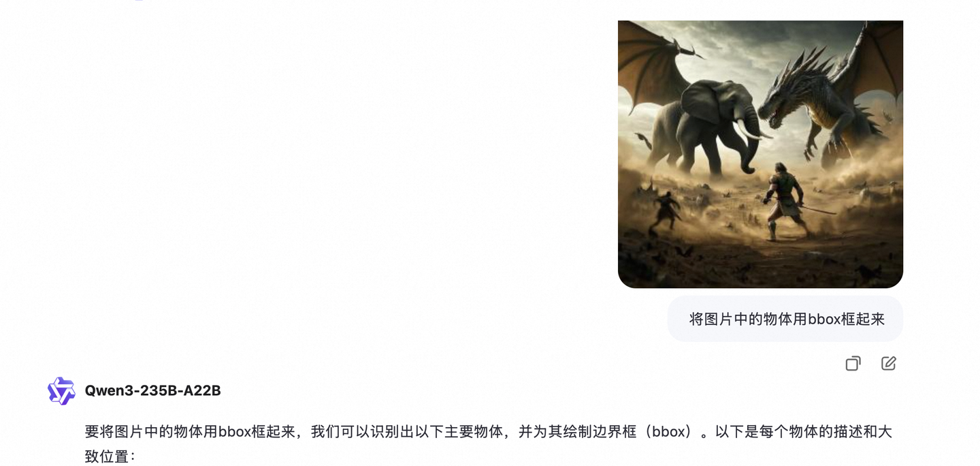This screenshot has width=980, height=466.
Task: Click the purple Qwen logo avatar
Action: [x=61, y=391]
